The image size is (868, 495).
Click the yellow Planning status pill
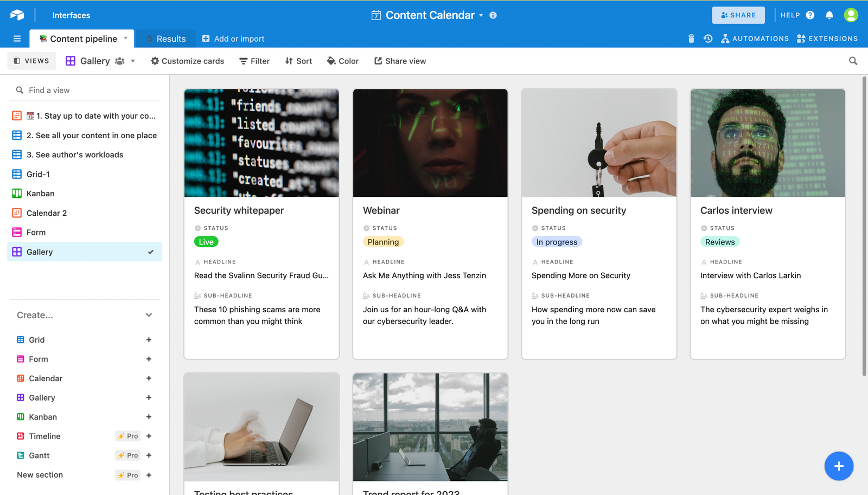coord(384,242)
